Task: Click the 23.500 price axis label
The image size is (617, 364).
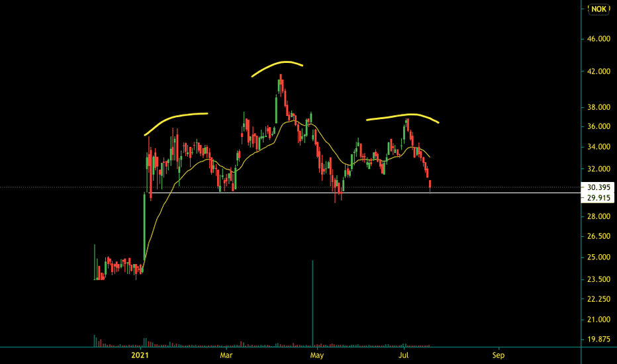Action: tap(598, 279)
